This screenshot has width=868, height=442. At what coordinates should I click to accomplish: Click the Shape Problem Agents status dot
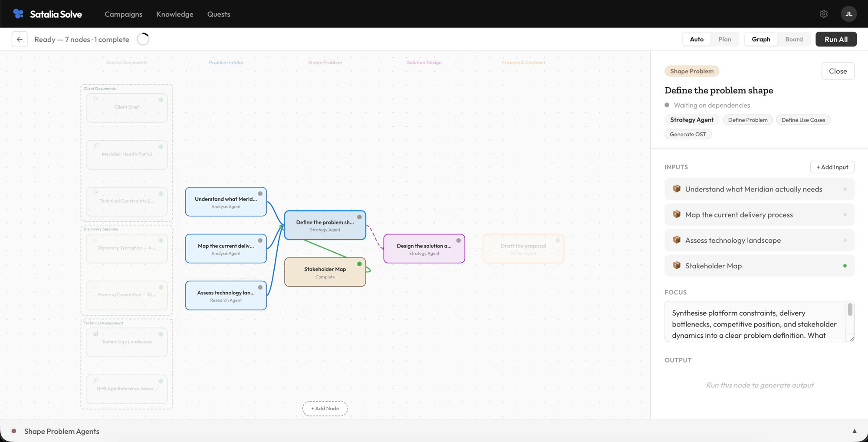tap(14, 431)
